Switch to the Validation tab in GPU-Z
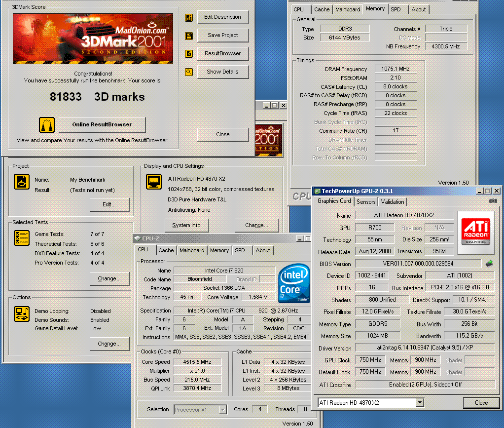Viewport: 504px width, 428px height. (x=393, y=202)
